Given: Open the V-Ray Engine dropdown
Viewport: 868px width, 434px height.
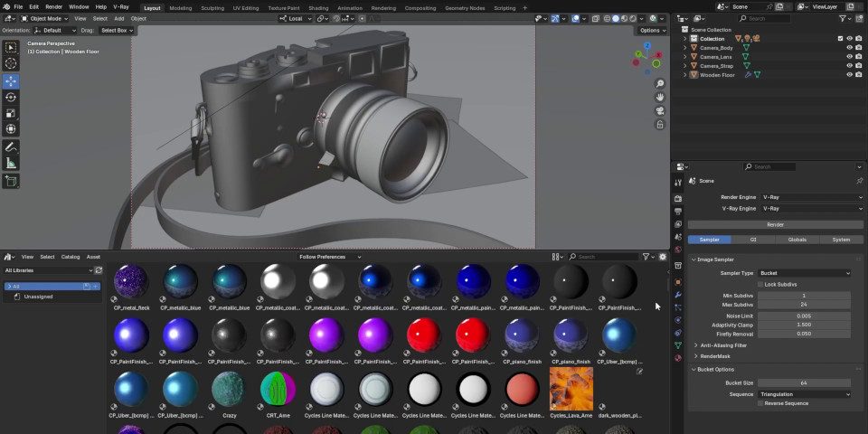Looking at the screenshot, I should [811, 209].
